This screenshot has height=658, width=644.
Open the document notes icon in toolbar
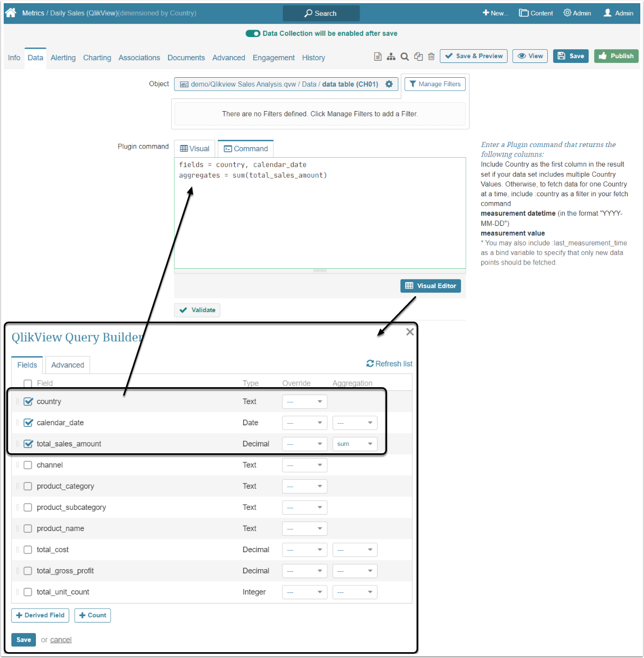[378, 57]
